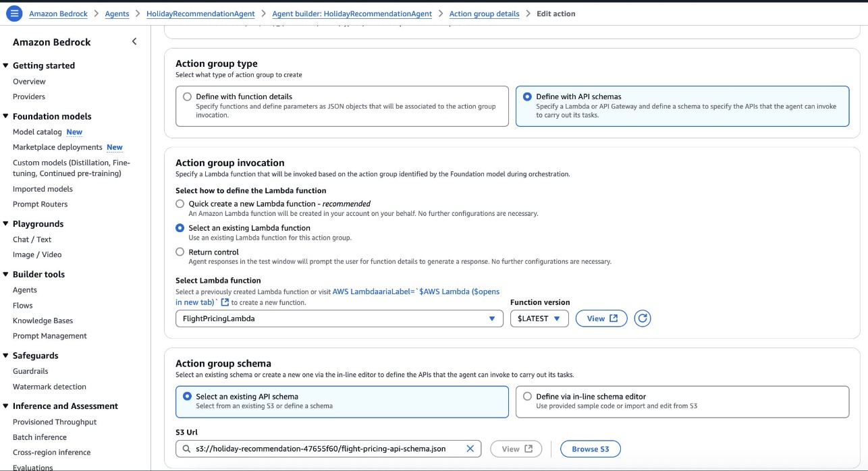Open Prompt Routers in sidebar
Image resolution: width=868 pixels, height=471 pixels.
click(40, 204)
